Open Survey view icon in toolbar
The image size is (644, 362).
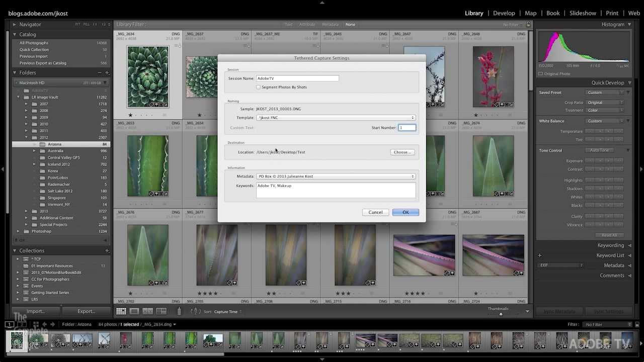point(162,311)
